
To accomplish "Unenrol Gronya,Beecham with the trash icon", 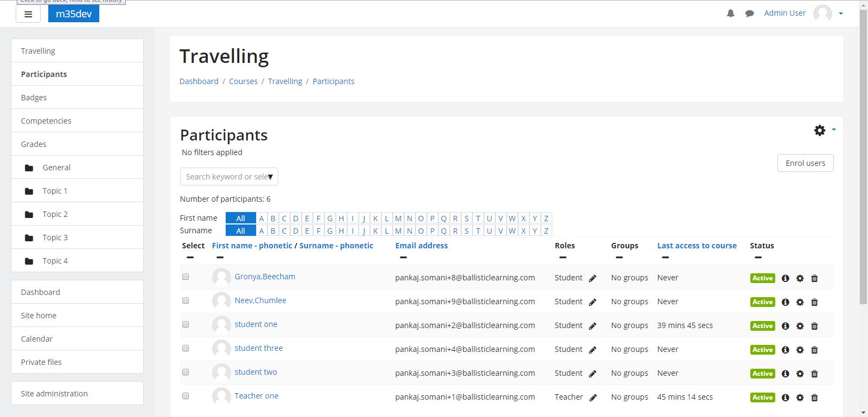I will (814, 278).
